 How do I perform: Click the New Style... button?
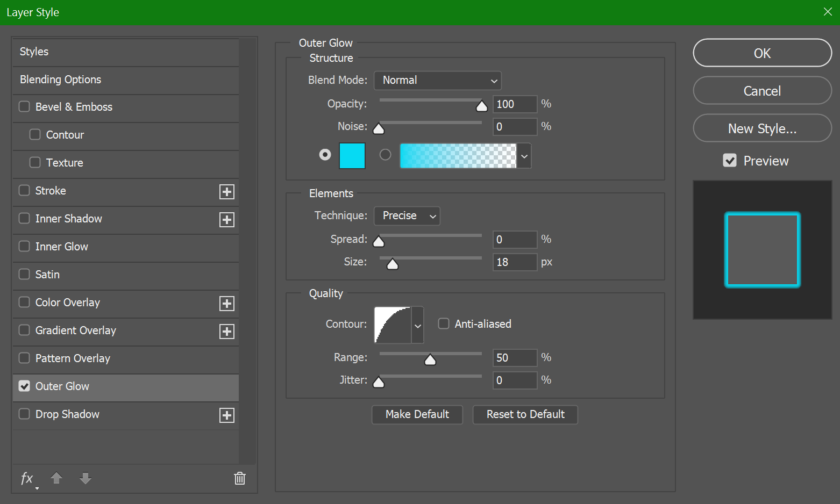coord(762,128)
